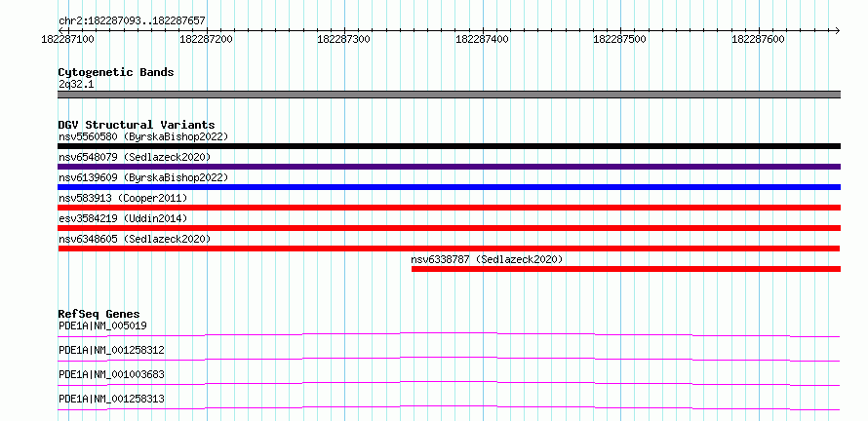
Task: Click the chr2:182287093..182287657 region label
Action: [x=132, y=20]
